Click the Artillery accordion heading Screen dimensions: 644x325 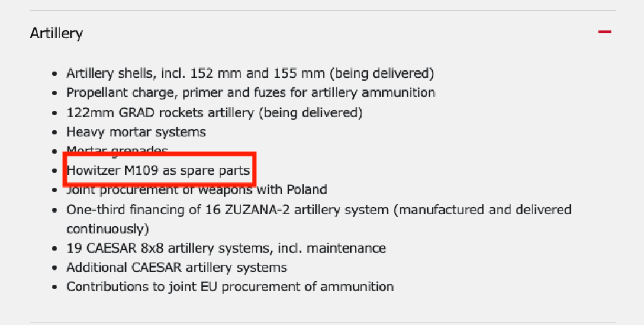coord(57,33)
